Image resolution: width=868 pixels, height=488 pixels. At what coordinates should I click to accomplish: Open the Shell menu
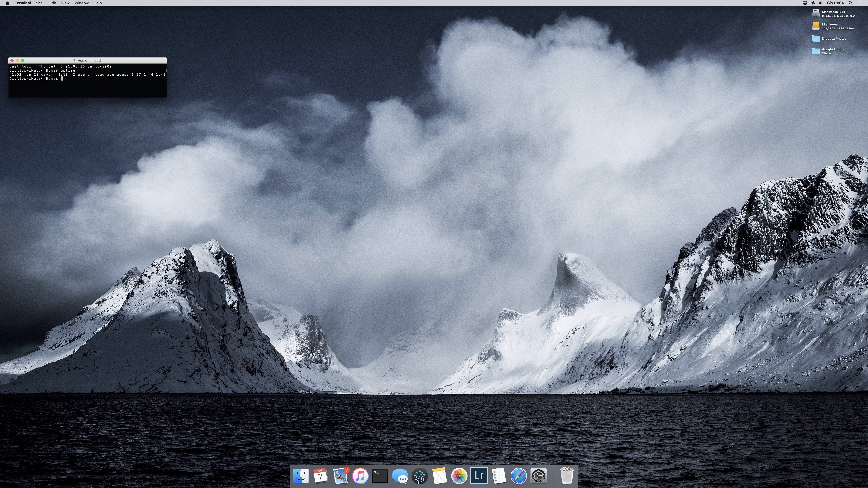[x=40, y=3]
